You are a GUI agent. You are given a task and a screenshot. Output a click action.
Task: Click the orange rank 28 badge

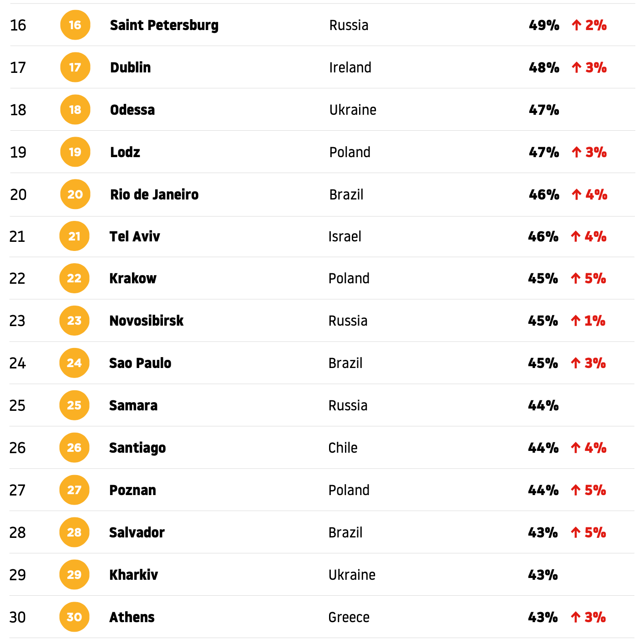tap(74, 532)
